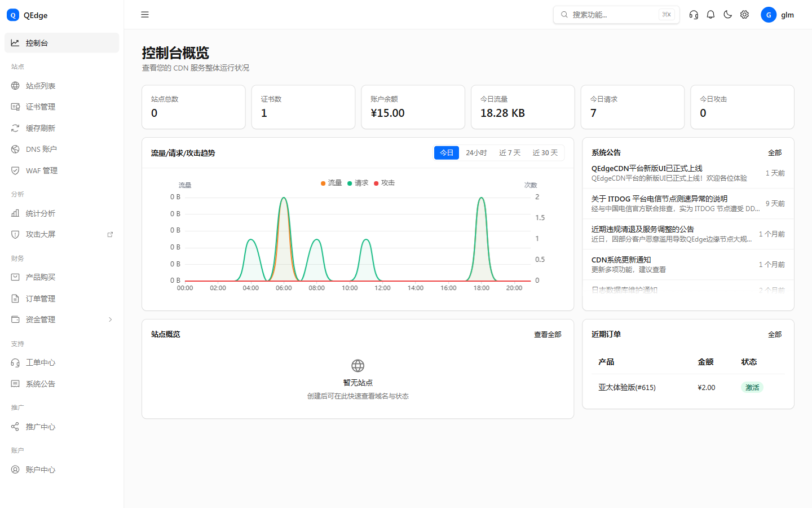Click the QEdge logo icon
The image size is (812, 508).
tap(13, 15)
